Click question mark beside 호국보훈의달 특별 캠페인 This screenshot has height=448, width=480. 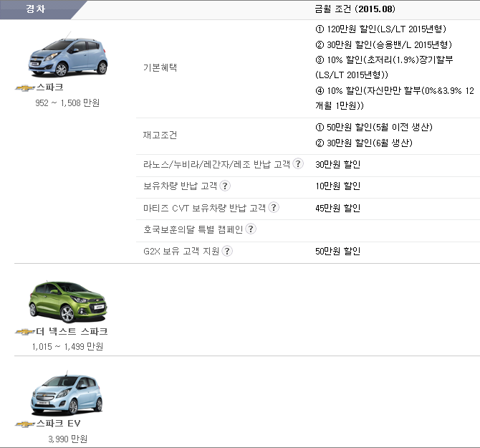[251, 229]
